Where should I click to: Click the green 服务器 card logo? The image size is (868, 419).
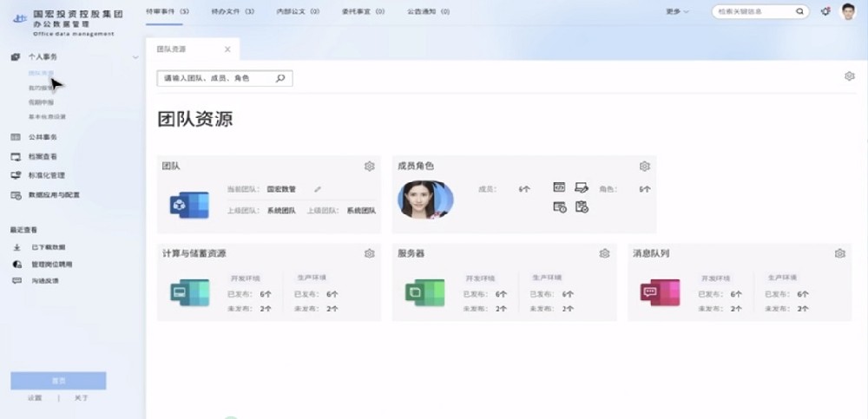(x=424, y=293)
